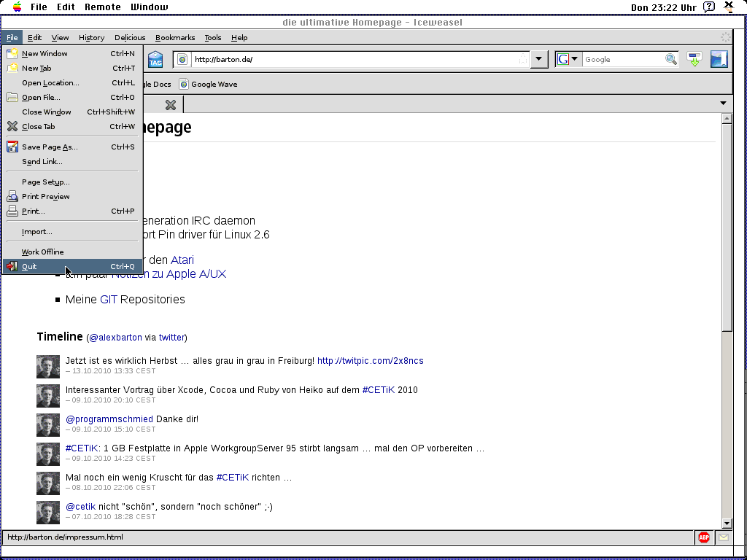This screenshot has height=560, width=747.
Task: Open the Bookmarks menu
Action: [175, 38]
